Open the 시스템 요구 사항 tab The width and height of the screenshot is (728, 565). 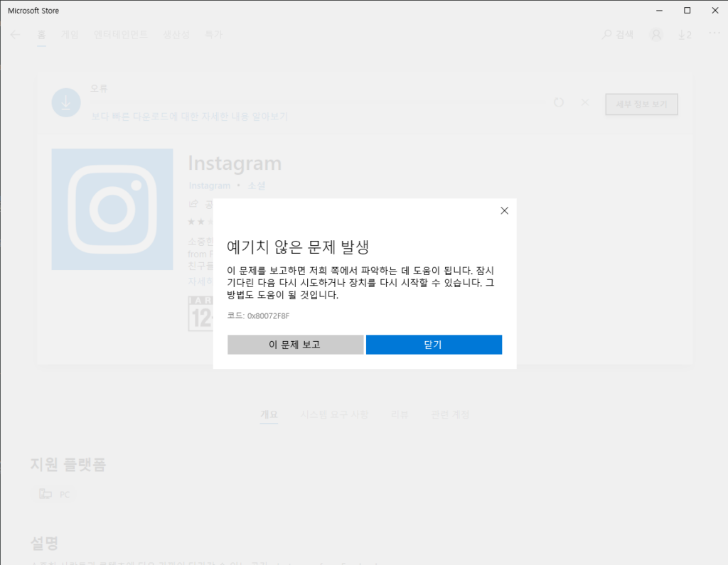click(x=334, y=414)
